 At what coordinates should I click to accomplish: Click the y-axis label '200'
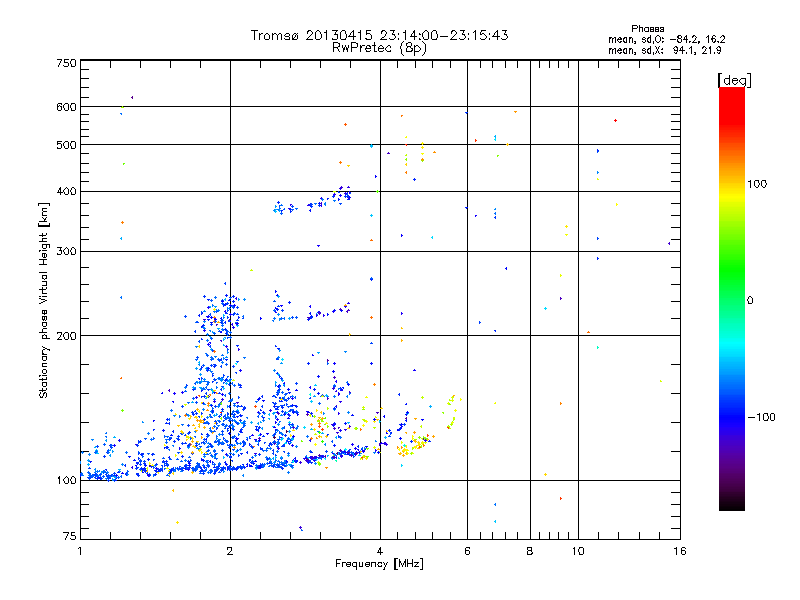[x=66, y=336]
